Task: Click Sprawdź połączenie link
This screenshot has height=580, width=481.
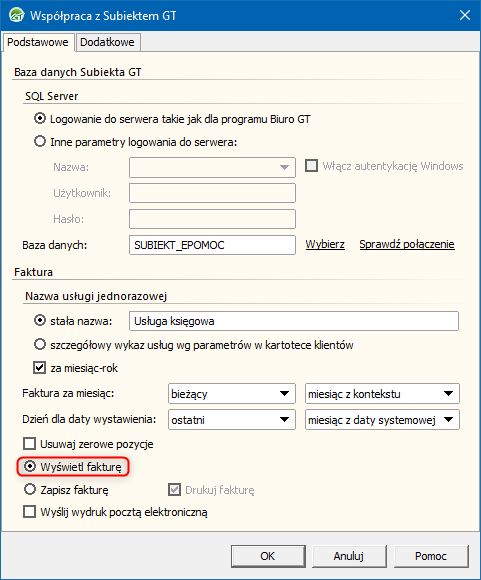Action: pyautogui.click(x=407, y=245)
